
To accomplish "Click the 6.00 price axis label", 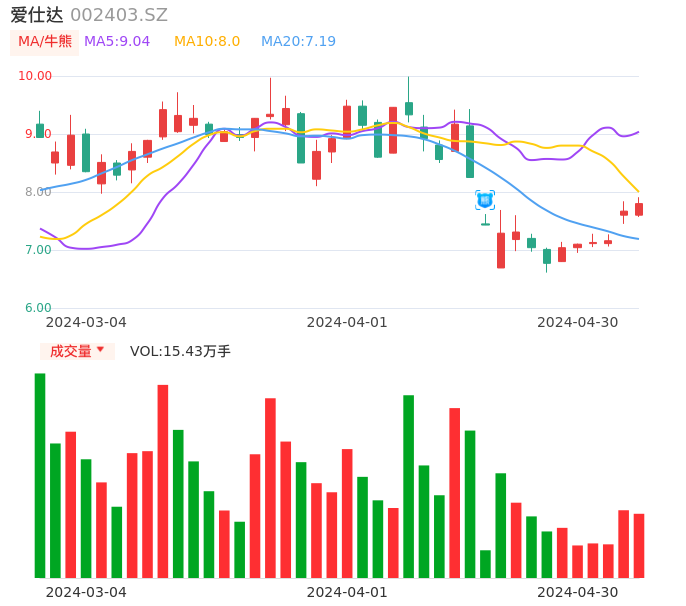I will [x=38, y=308].
